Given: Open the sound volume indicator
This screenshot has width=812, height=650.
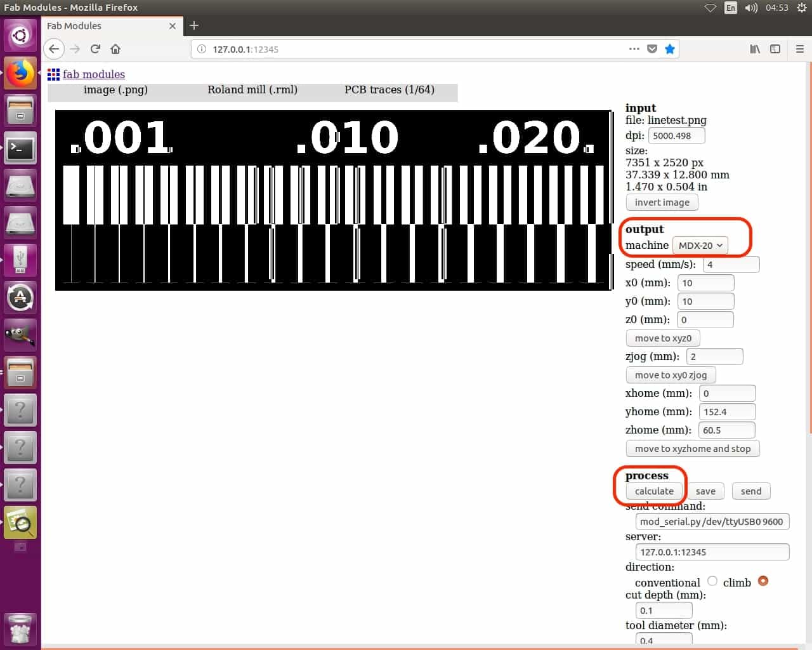Looking at the screenshot, I should 751,8.
